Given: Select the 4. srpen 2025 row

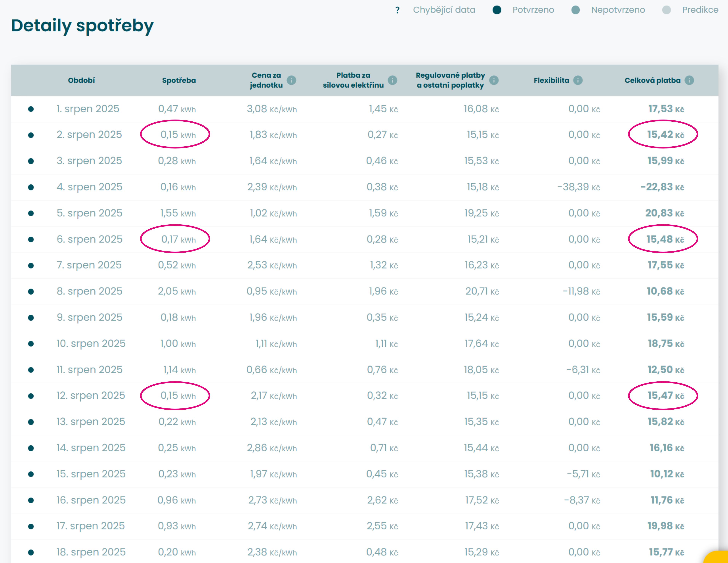Looking at the screenshot, I should (89, 187).
